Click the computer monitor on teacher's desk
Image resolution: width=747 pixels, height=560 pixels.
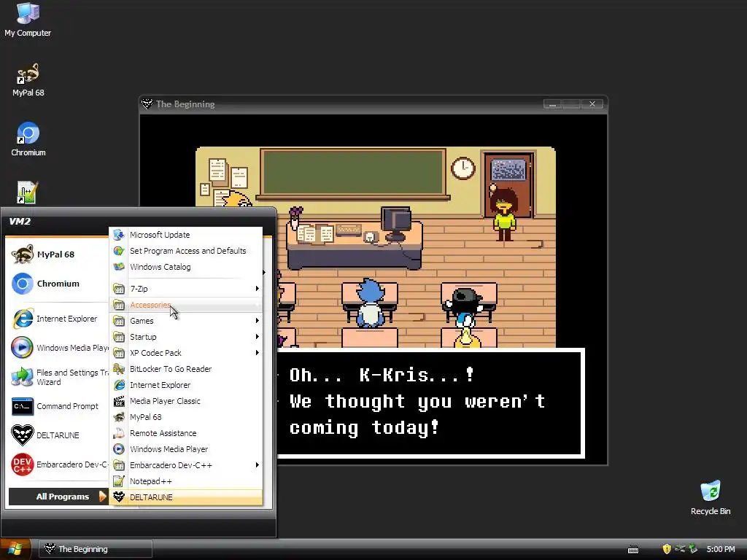tap(396, 223)
